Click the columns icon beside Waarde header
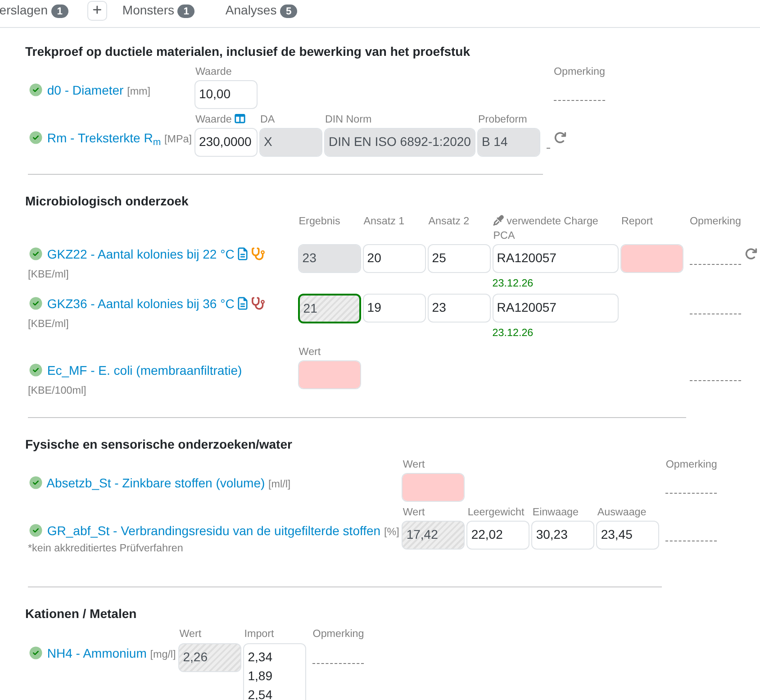 240,119
